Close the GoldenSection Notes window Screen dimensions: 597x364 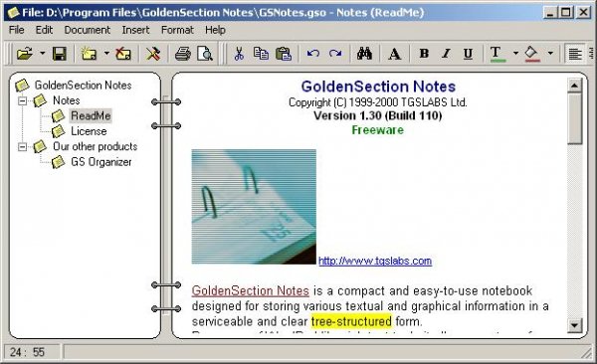pos(584,13)
